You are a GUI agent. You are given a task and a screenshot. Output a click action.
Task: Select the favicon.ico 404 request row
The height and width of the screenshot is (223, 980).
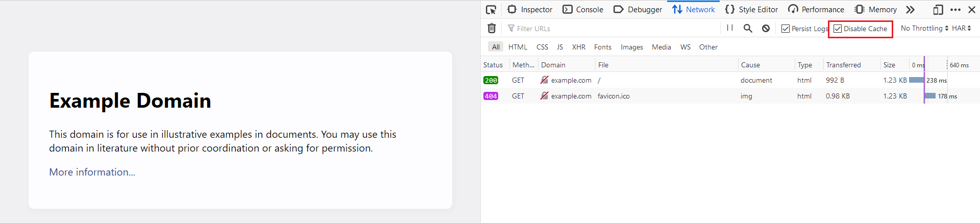pos(730,96)
